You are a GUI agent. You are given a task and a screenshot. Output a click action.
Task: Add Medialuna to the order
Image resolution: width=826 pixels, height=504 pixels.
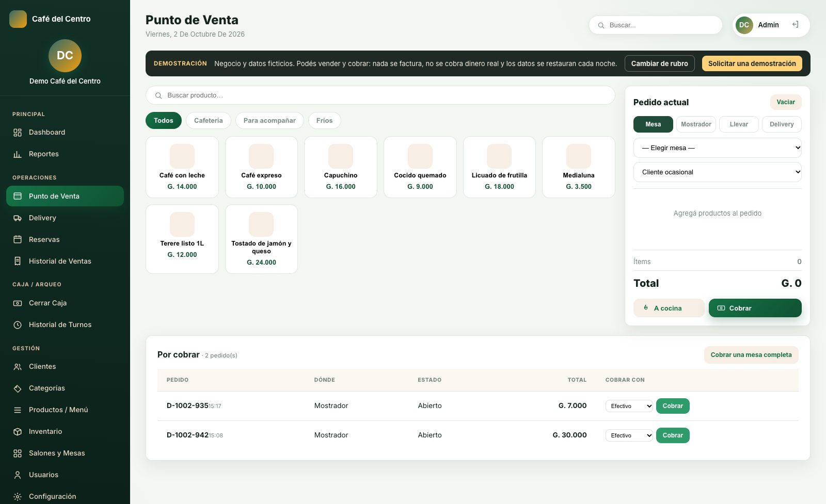click(579, 167)
